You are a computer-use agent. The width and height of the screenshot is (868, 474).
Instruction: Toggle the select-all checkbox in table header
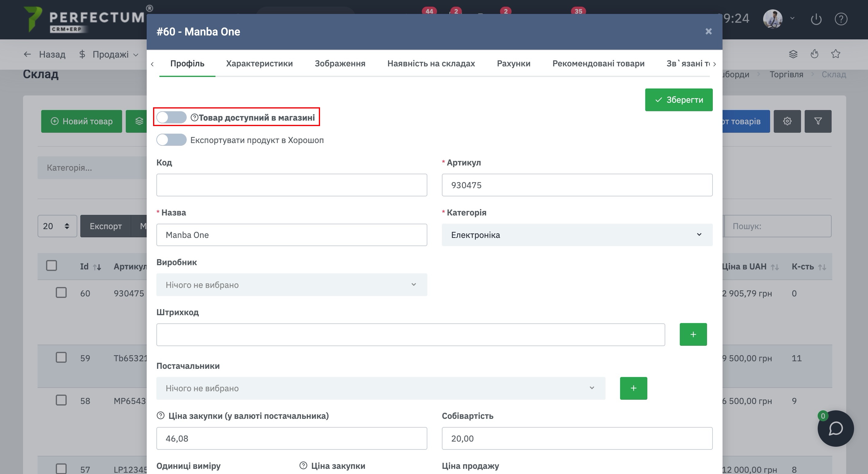51,265
